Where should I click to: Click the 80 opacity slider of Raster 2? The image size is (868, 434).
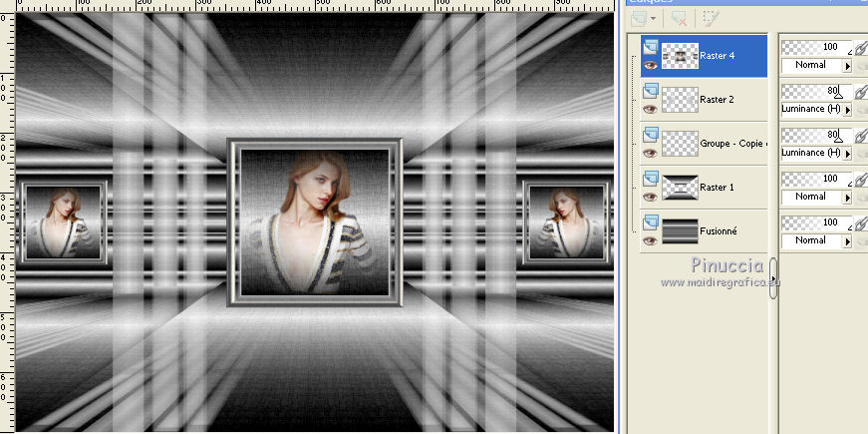817,92
